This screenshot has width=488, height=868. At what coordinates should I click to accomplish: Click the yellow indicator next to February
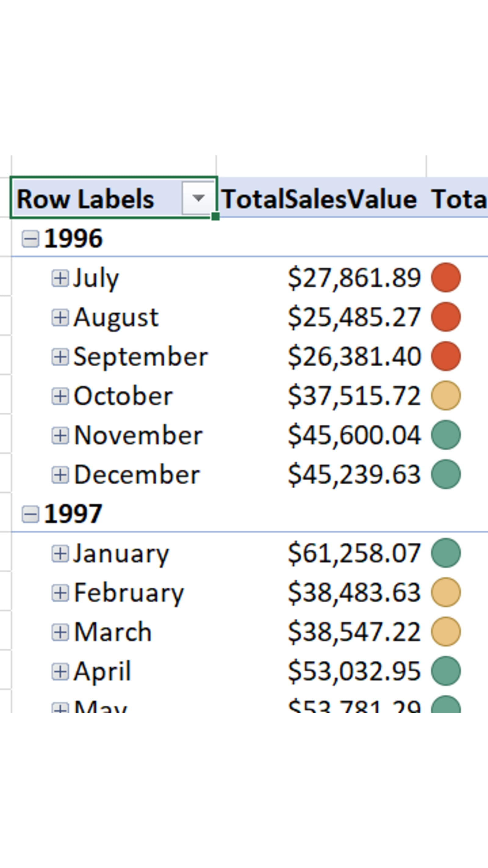tap(445, 592)
